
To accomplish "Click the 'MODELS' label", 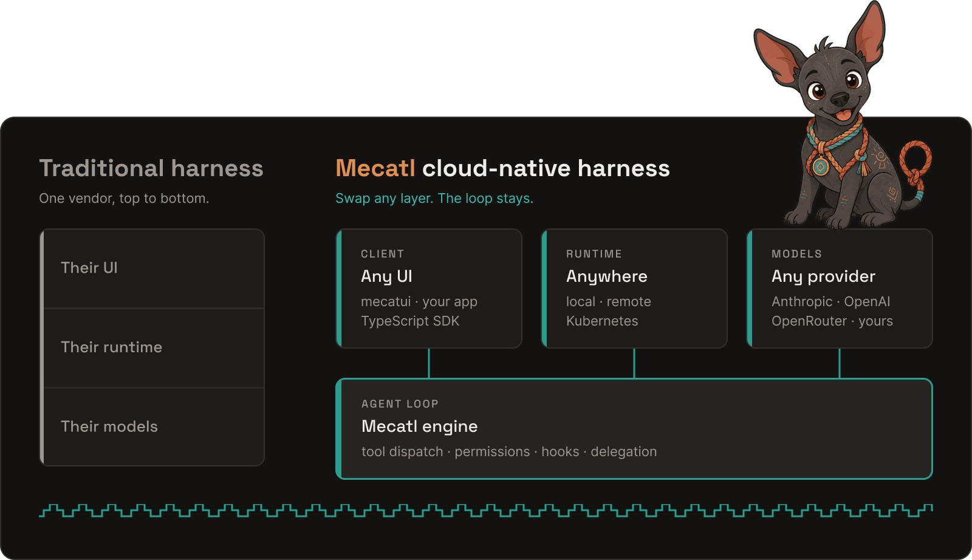I will click(x=796, y=254).
